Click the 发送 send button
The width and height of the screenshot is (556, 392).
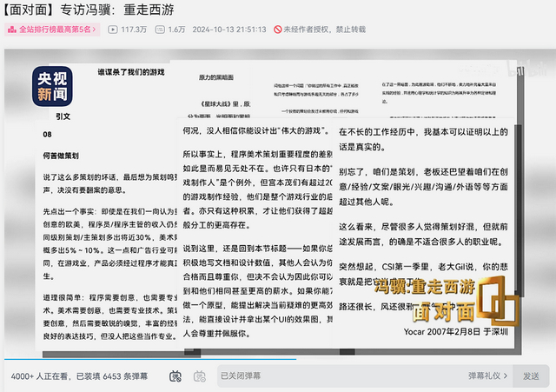[x=531, y=376]
